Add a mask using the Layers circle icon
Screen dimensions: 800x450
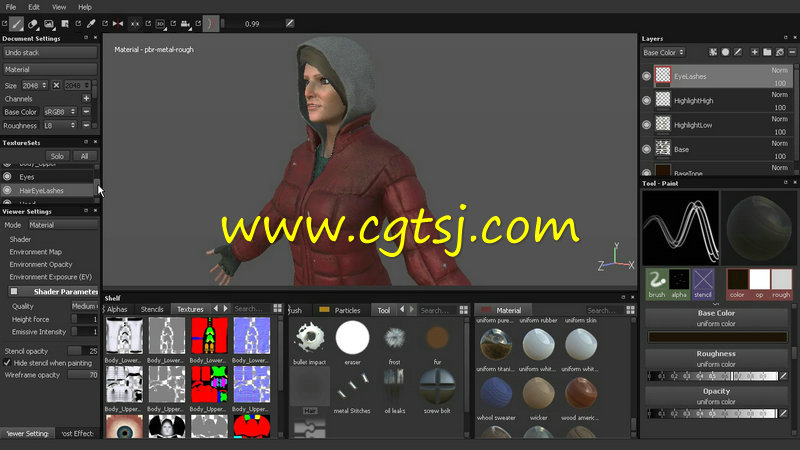coord(725,52)
